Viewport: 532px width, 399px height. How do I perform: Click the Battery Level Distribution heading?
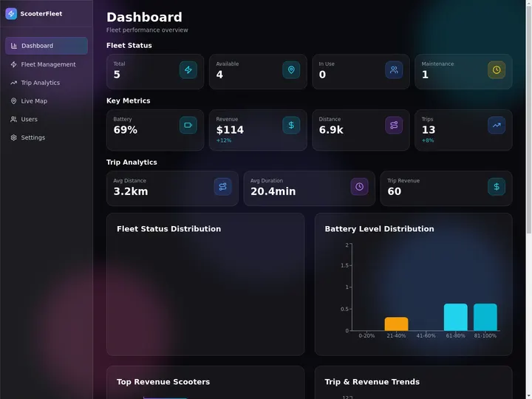[379, 229]
